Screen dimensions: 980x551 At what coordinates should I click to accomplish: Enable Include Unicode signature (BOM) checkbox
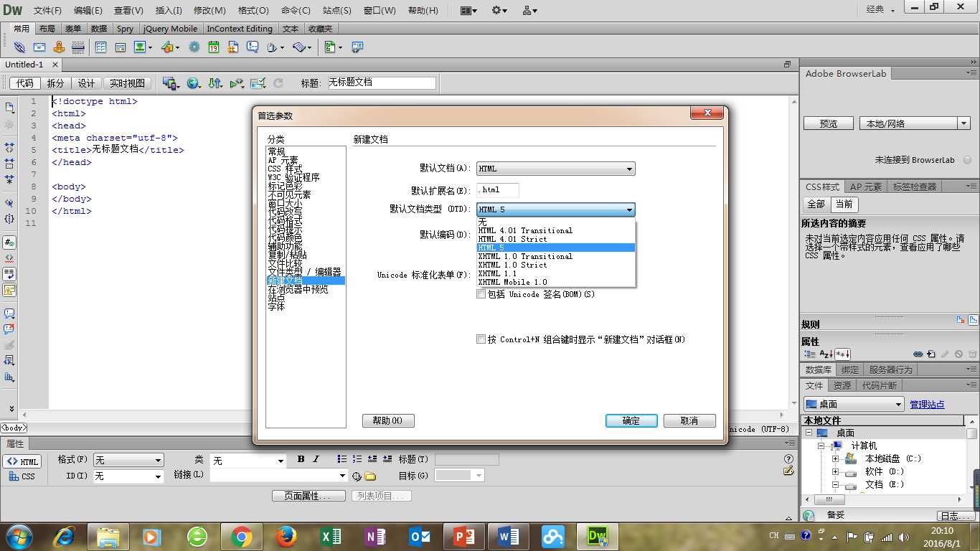tap(481, 294)
